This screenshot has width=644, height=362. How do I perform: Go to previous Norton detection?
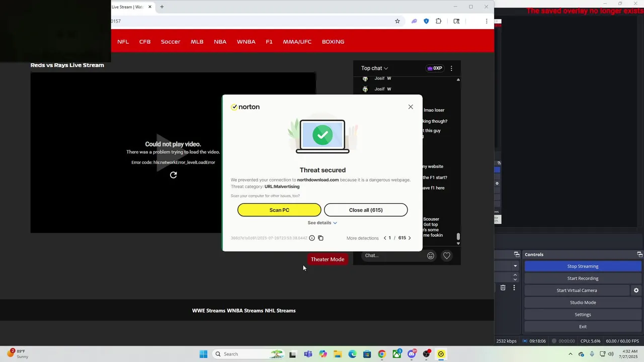[385, 238]
